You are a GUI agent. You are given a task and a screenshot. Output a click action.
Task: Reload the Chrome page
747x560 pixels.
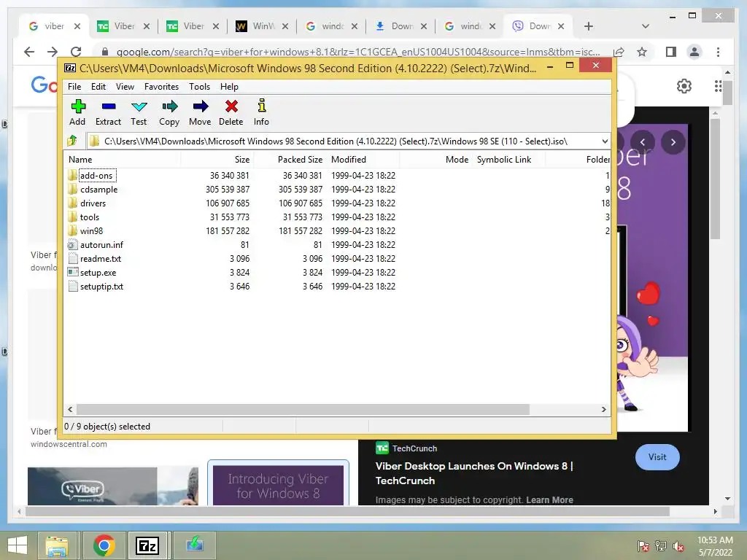tap(76, 52)
